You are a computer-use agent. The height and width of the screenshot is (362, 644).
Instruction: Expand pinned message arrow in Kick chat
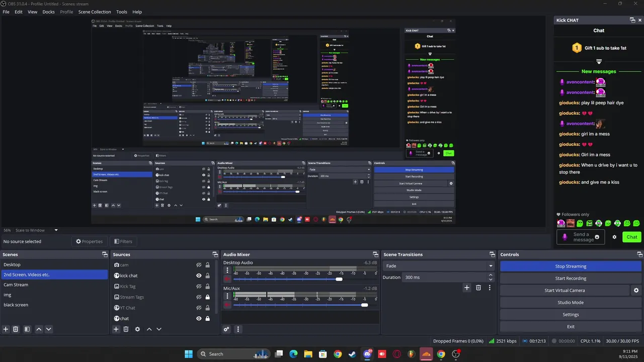[599, 61]
